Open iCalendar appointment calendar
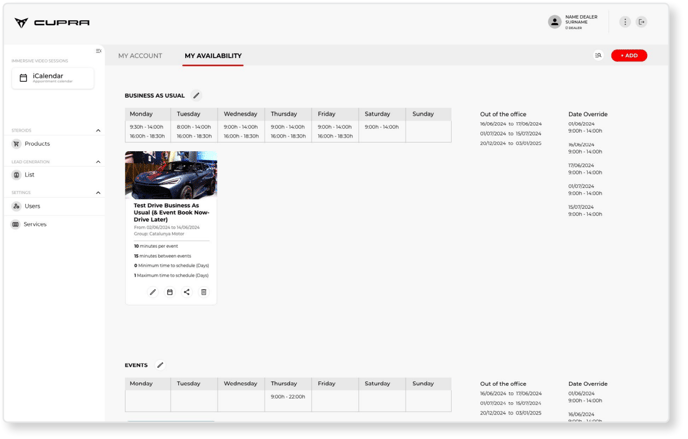This screenshot has height=439, width=688. pyautogui.click(x=53, y=78)
